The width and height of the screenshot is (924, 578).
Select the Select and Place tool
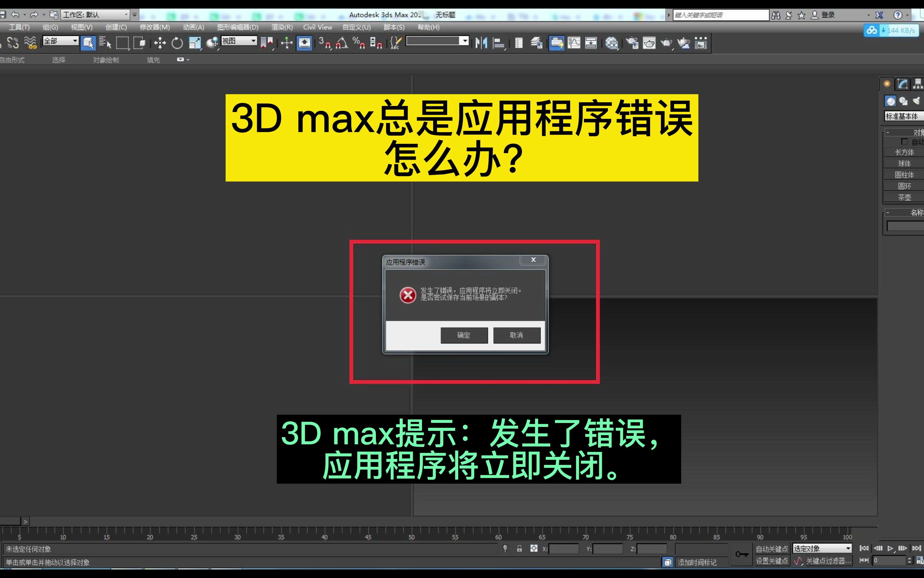212,43
